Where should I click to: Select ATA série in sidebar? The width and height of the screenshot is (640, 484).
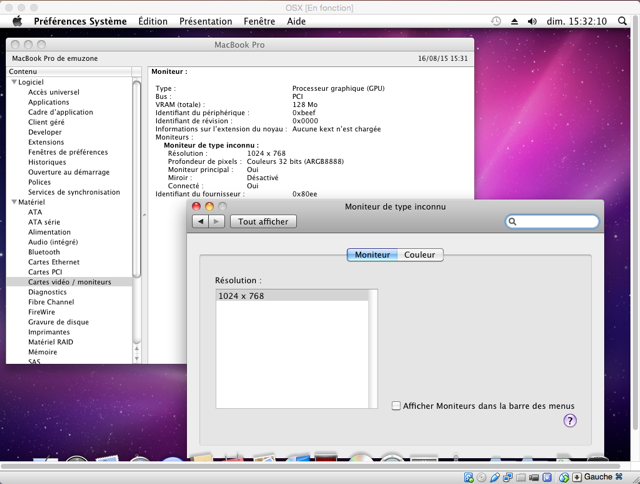pyautogui.click(x=44, y=222)
